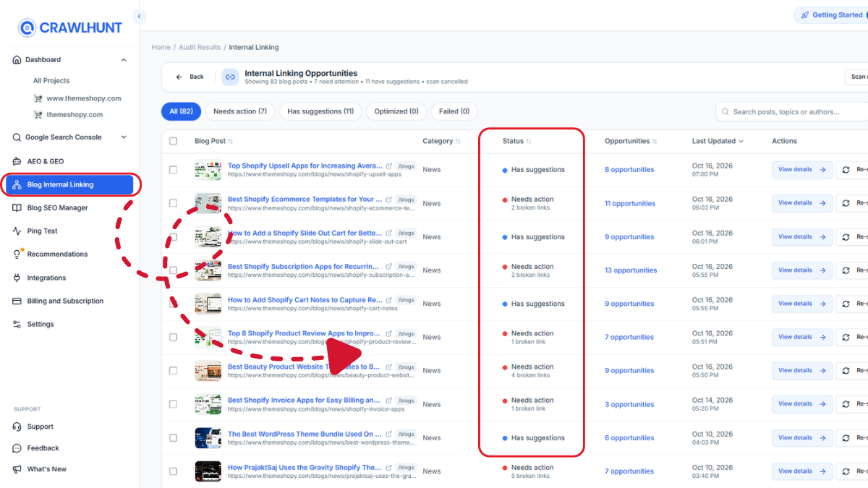868x488 pixels.
Task: Sort table by Status column
Action: tap(516, 141)
